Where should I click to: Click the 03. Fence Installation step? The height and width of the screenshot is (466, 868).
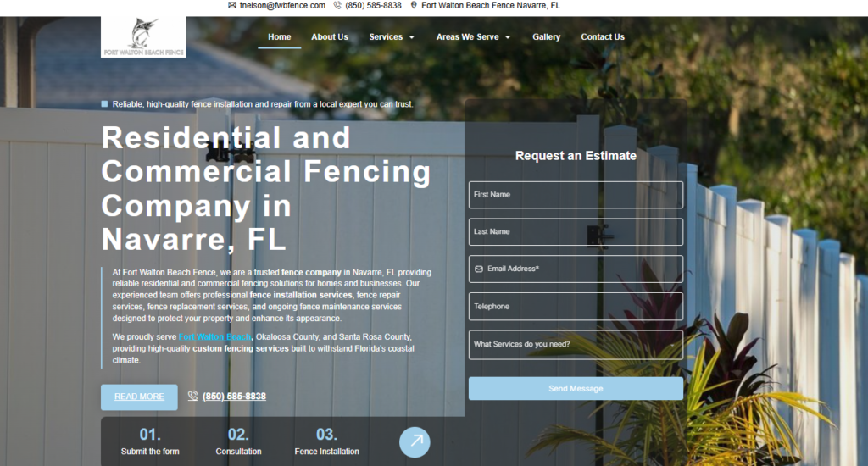pyautogui.click(x=326, y=441)
